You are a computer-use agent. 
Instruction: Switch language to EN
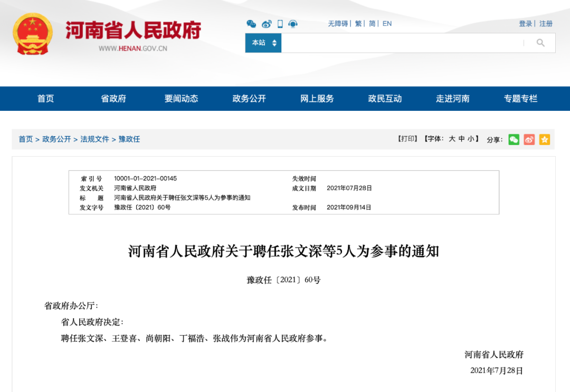pos(387,23)
